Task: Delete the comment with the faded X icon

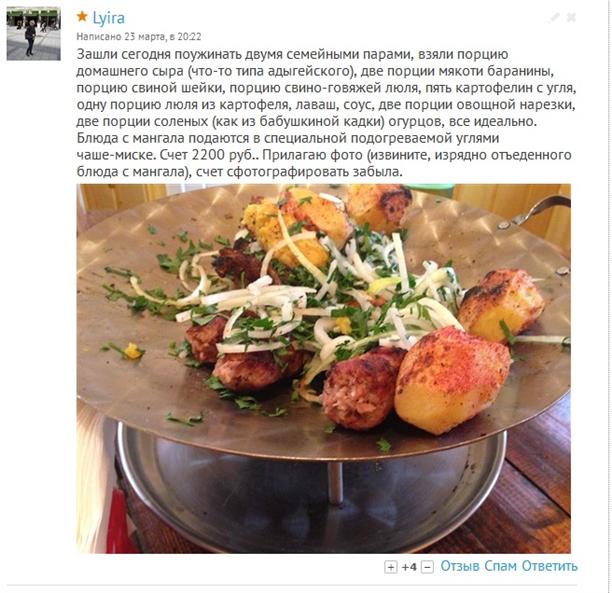Action: (x=571, y=17)
